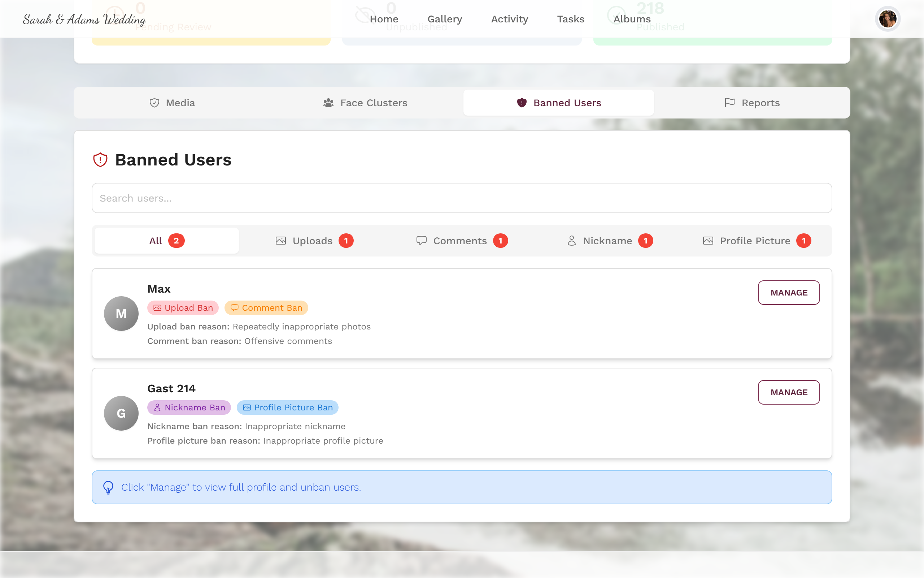Open the Face Clusters tab
This screenshot has height=578, width=924.
pos(365,103)
